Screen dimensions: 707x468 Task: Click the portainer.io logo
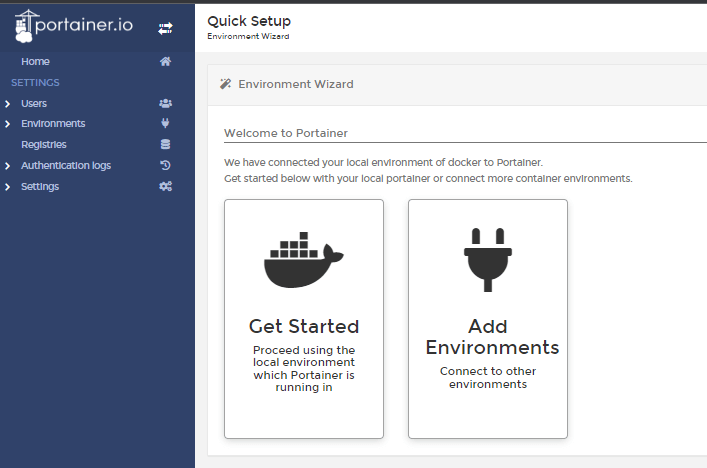tap(74, 26)
